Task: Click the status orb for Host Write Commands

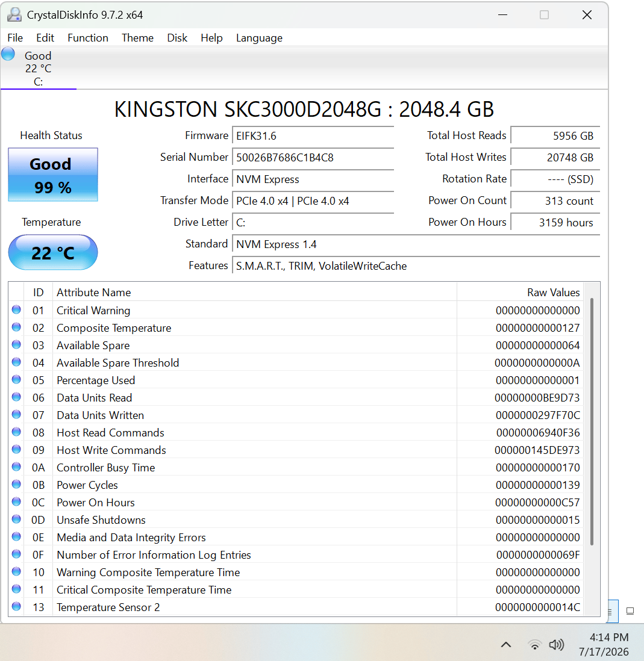Action: pyautogui.click(x=16, y=449)
